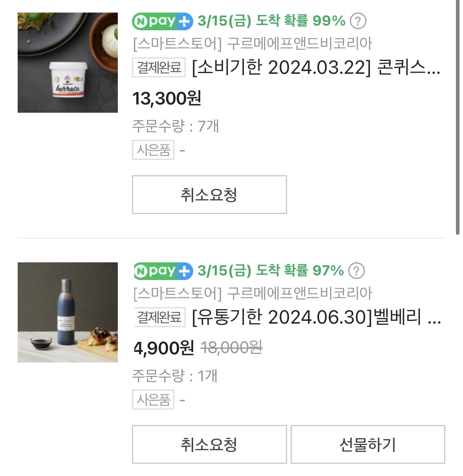This screenshot has width=463, height=476.
Task: Visit the 구르메에프앤비코리아 store link on the second order
Action: tap(252, 293)
